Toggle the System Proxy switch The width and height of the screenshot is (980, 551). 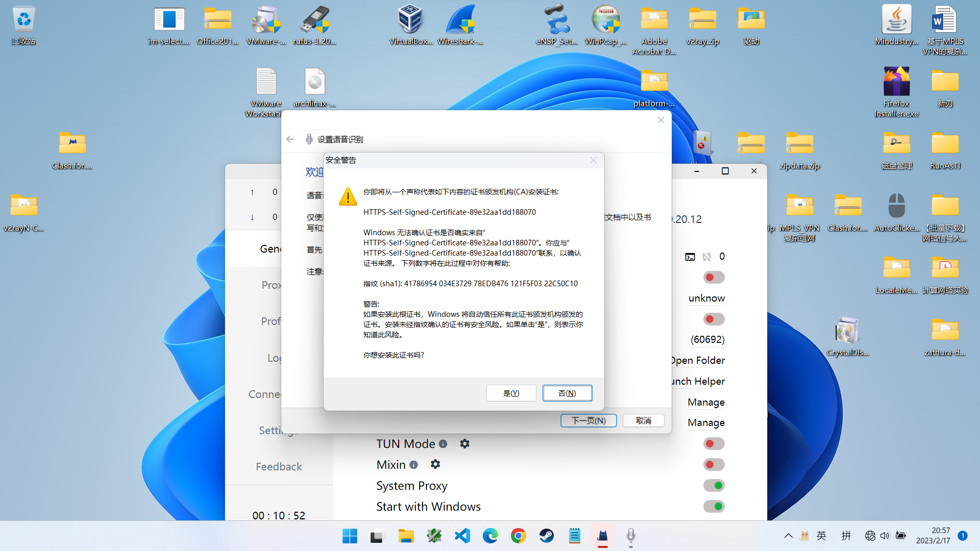714,486
